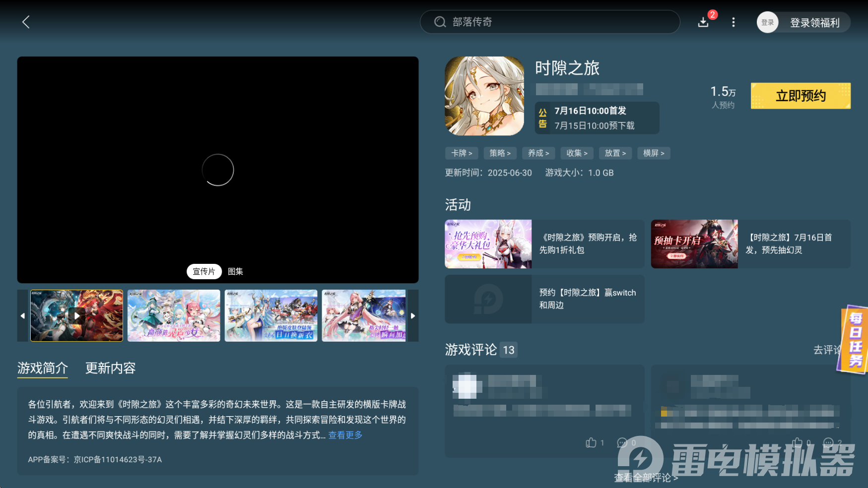Open the download manager icon
Viewport: 868px width, 488px height.
click(703, 22)
